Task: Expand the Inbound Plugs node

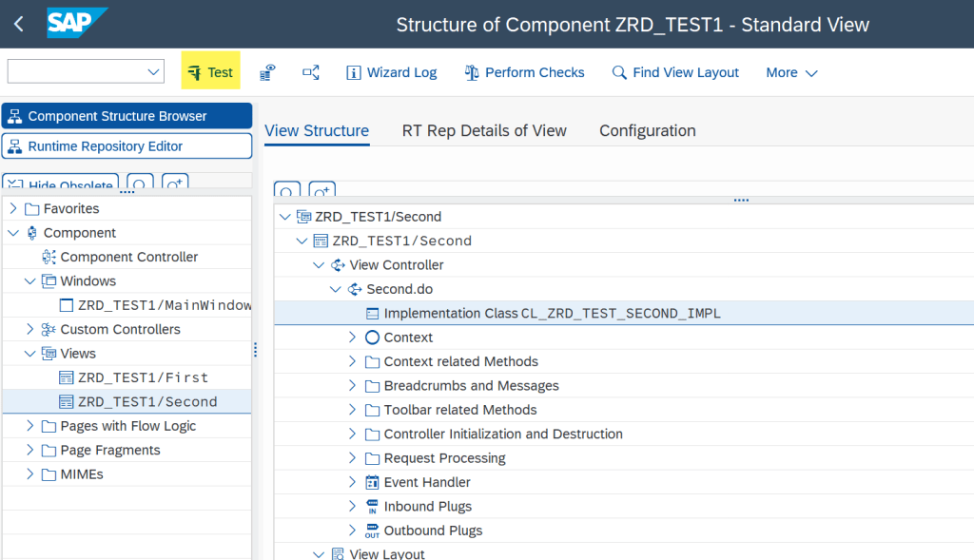Action: pyautogui.click(x=352, y=506)
